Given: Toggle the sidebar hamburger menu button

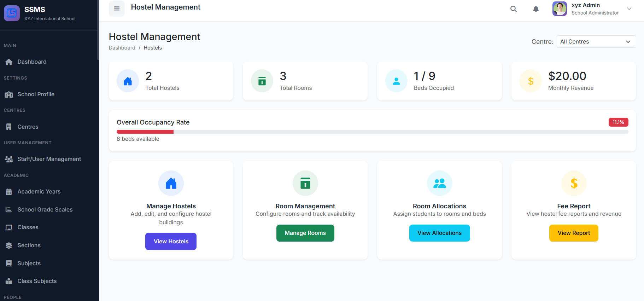Looking at the screenshot, I should tap(117, 9).
